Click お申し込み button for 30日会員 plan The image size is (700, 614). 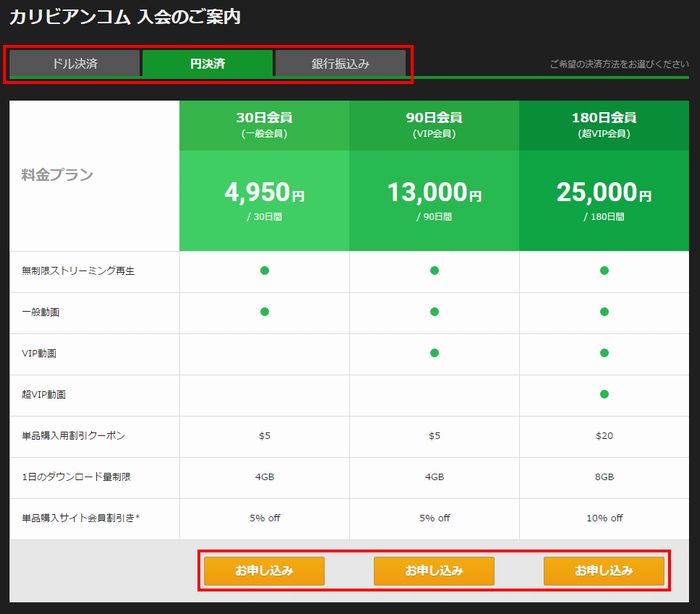coord(264,571)
